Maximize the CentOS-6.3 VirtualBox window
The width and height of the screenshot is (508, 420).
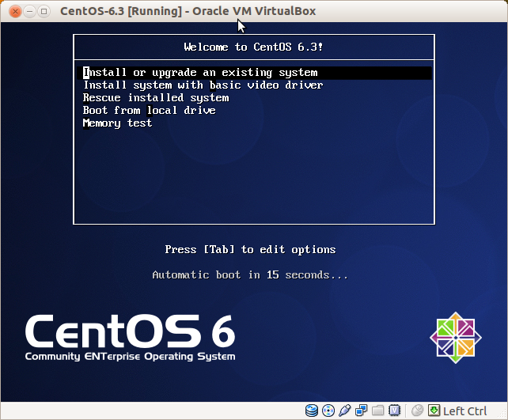pyautogui.click(x=44, y=11)
